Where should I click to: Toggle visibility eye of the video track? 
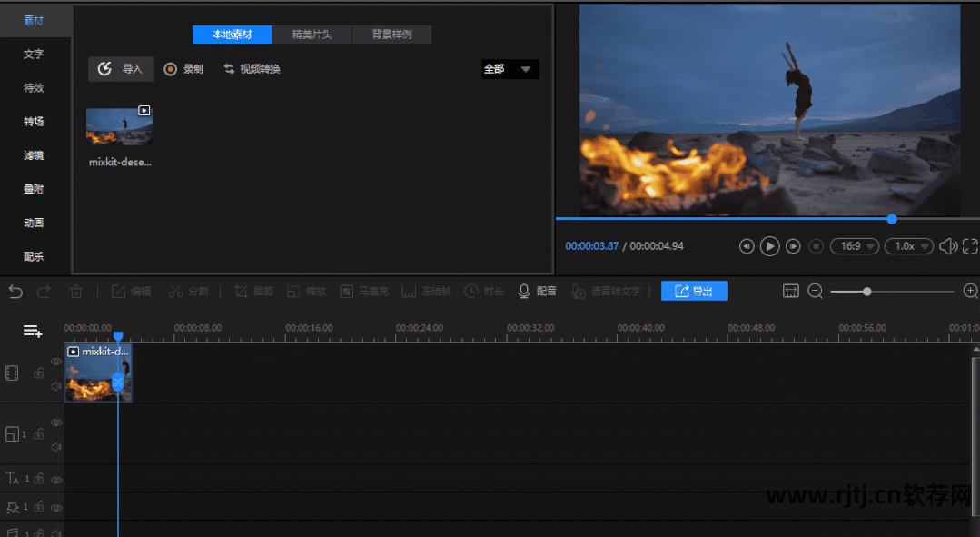(56, 362)
